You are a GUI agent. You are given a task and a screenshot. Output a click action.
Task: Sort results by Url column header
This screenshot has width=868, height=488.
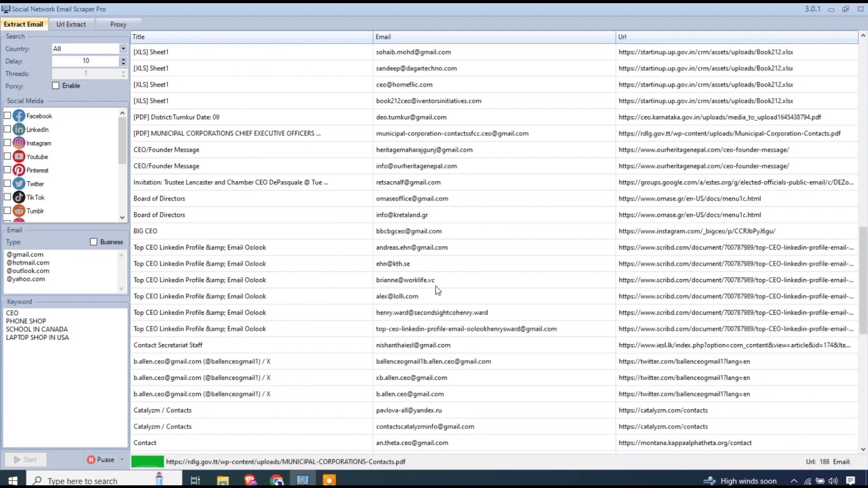click(x=737, y=37)
